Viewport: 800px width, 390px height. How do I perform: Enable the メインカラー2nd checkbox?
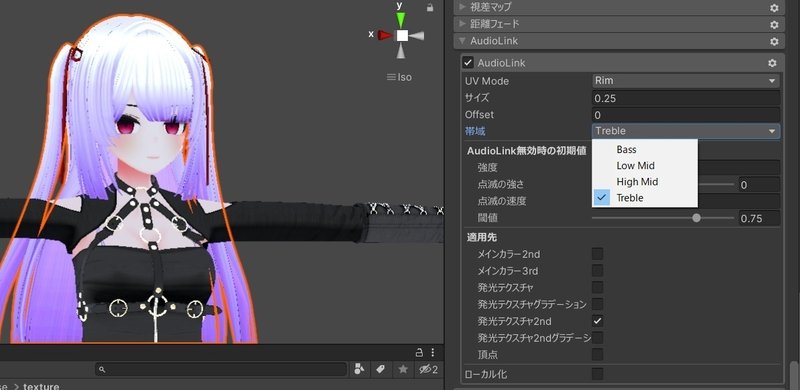(x=597, y=254)
